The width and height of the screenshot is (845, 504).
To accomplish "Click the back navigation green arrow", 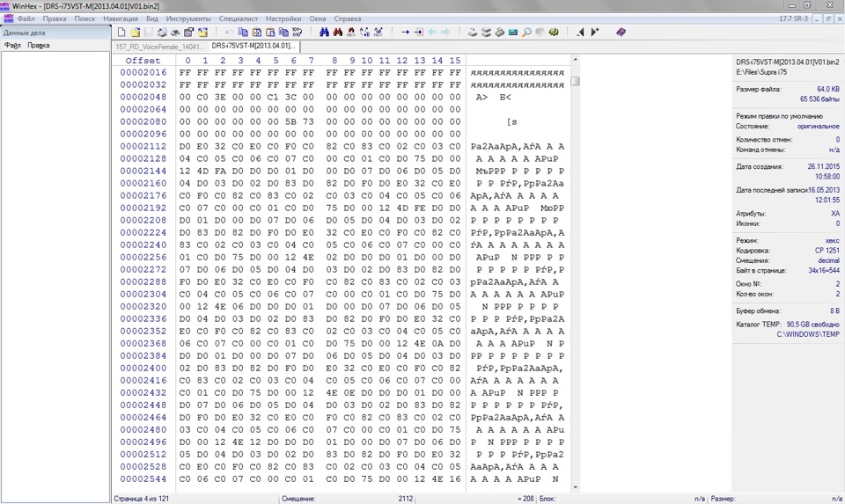I will tap(432, 33).
